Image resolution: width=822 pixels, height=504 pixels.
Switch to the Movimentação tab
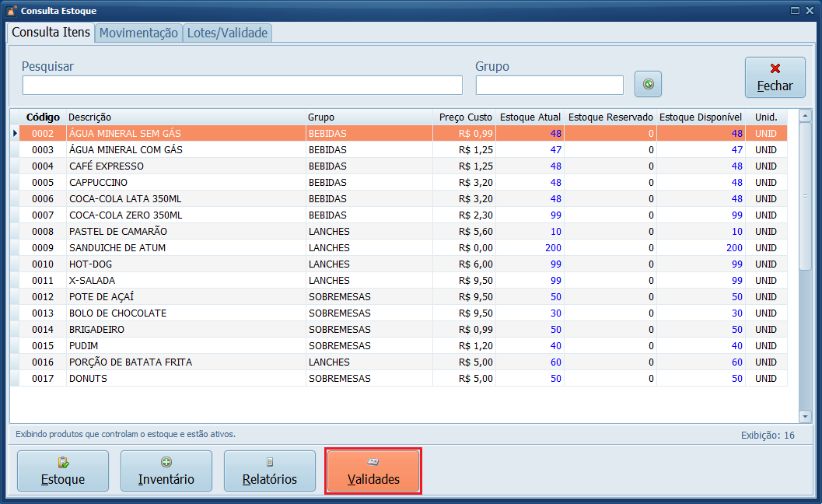point(138,33)
